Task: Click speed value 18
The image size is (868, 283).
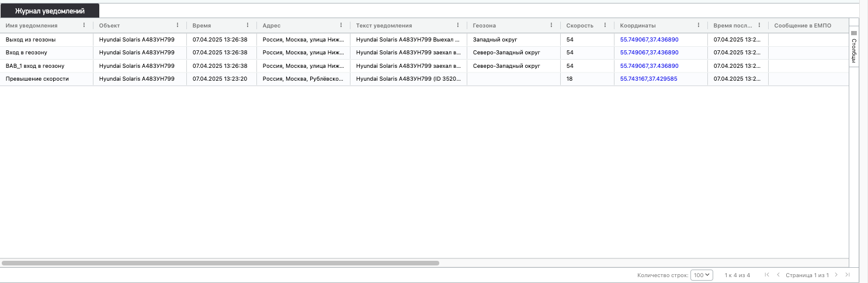Action: [x=570, y=79]
